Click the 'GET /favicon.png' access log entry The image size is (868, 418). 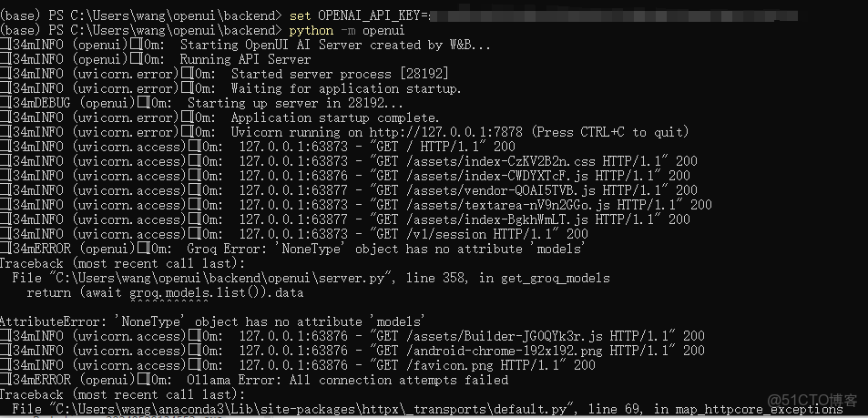480,365
